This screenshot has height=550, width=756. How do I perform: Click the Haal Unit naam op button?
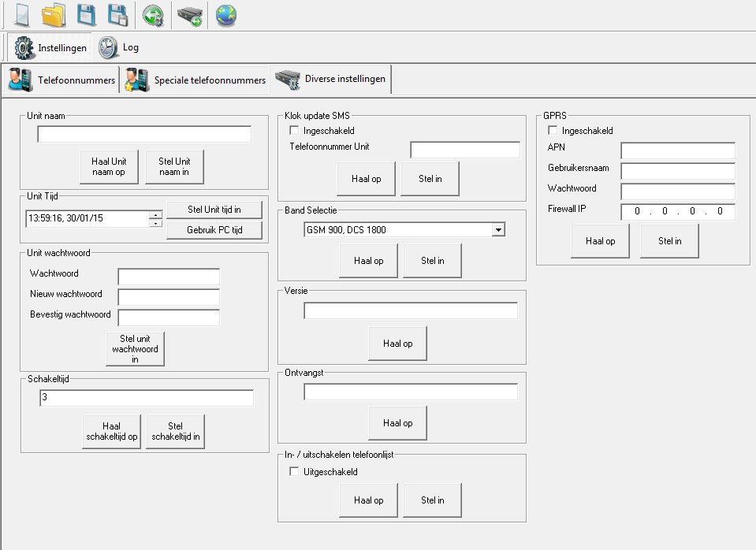pos(109,167)
